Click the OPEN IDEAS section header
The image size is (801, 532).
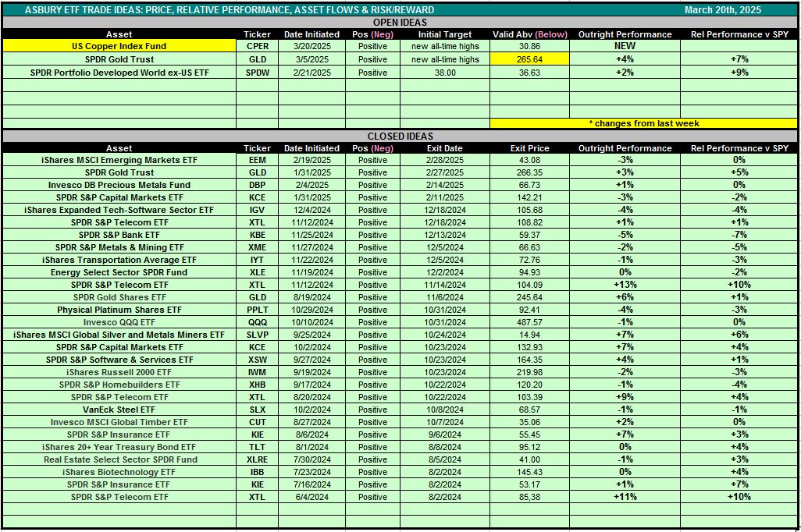coord(400,23)
